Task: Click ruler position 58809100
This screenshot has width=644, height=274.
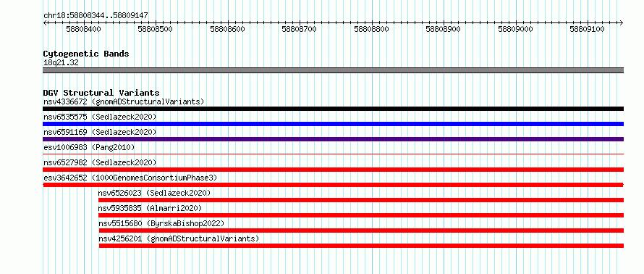Action: (x=588, y=29)
